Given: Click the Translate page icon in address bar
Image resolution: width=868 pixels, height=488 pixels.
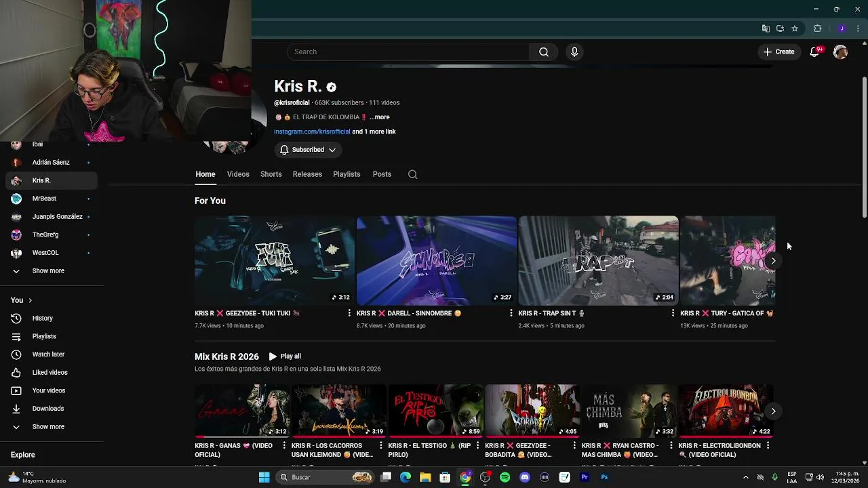Looking at the screenshot, I should tap(766, 28).
